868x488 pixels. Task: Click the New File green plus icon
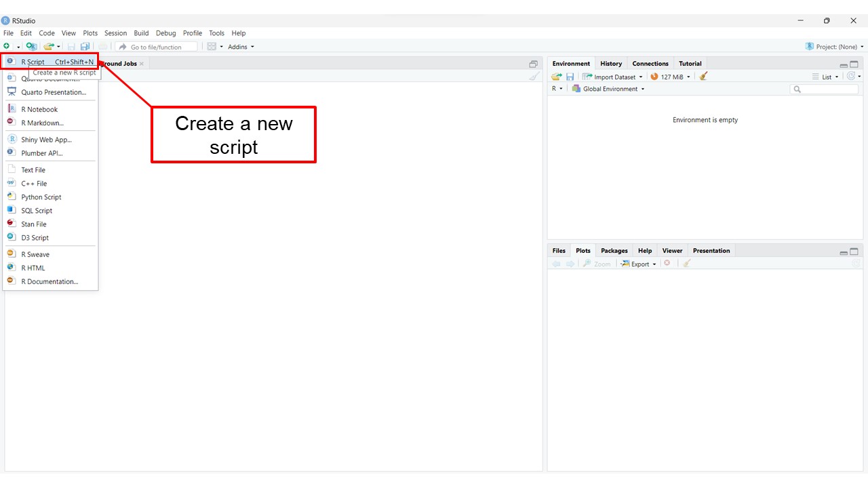[7, 46]
